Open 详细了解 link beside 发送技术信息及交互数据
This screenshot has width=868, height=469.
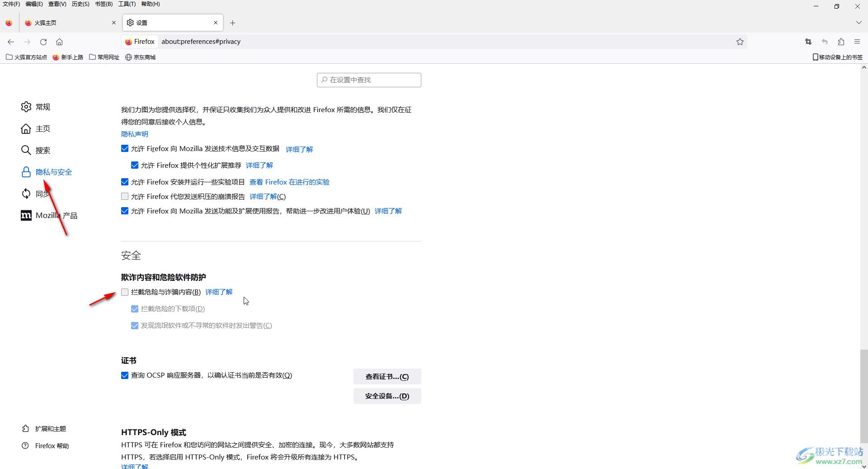299,149
